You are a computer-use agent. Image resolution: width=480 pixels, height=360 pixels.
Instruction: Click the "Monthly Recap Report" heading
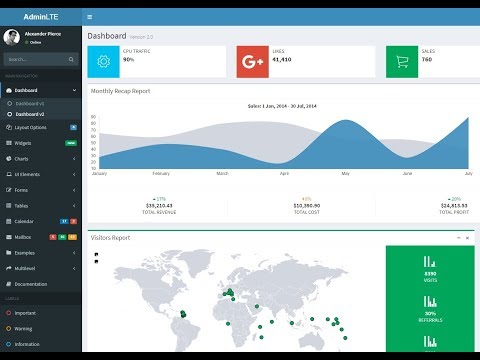click(120, 91)
